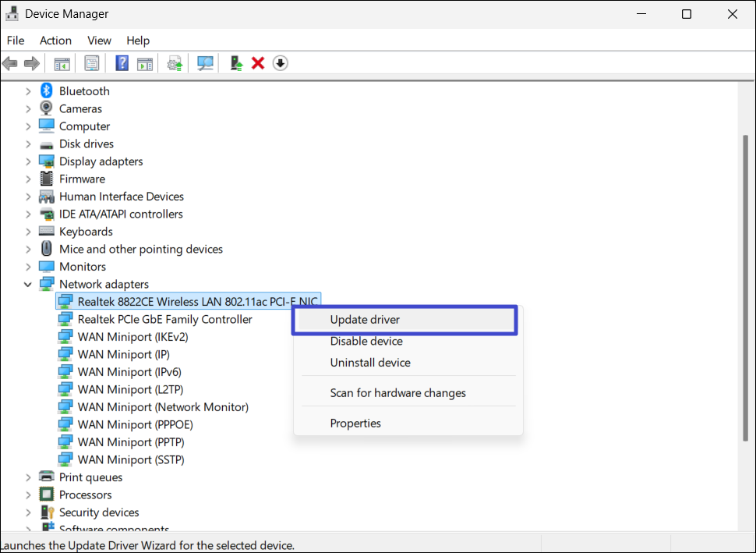
Task: Click the red X Uninstall device icon
Action: (258, 63)
